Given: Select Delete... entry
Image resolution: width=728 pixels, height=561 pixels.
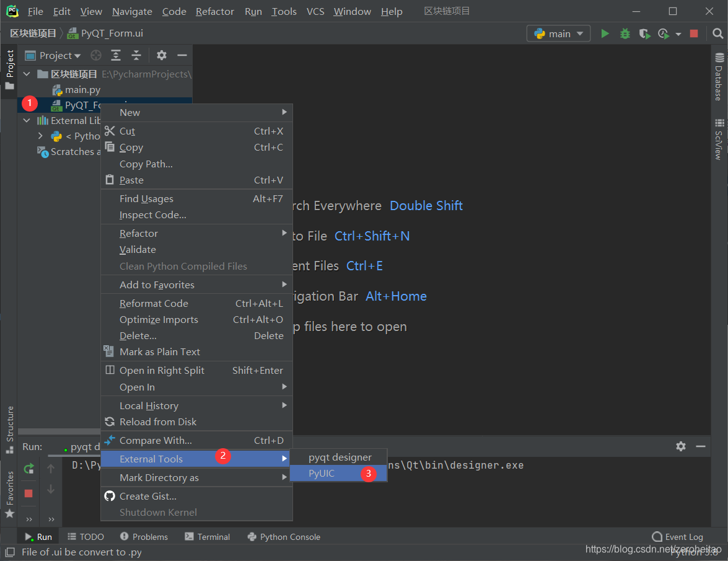Looking at the screenshot, I should tap(197, 336).
